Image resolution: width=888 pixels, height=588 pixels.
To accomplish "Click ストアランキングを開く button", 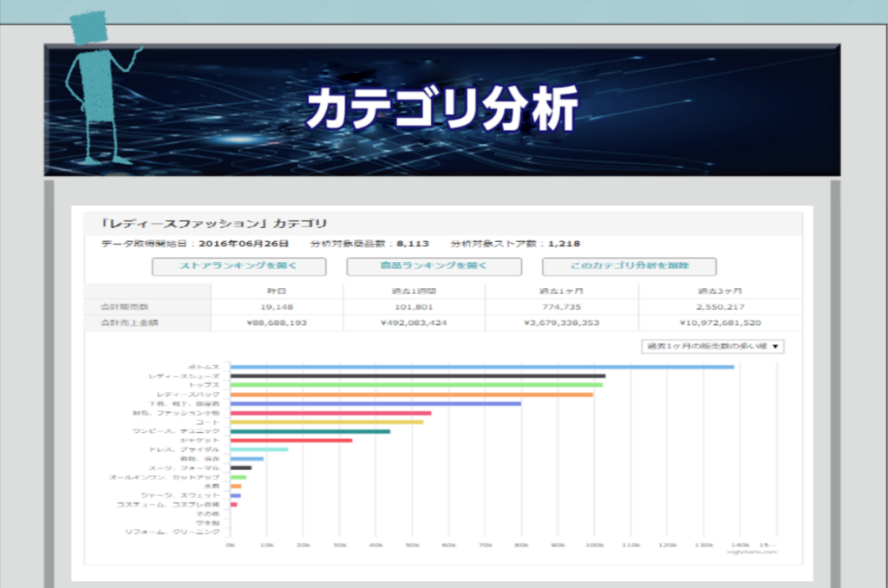I will pos(238,267).
